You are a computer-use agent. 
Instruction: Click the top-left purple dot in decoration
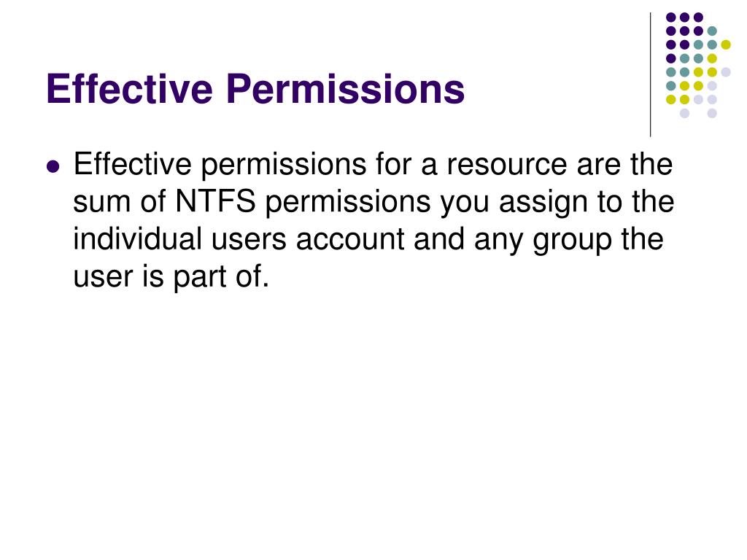pyautogui.click(x=671, y=17)
